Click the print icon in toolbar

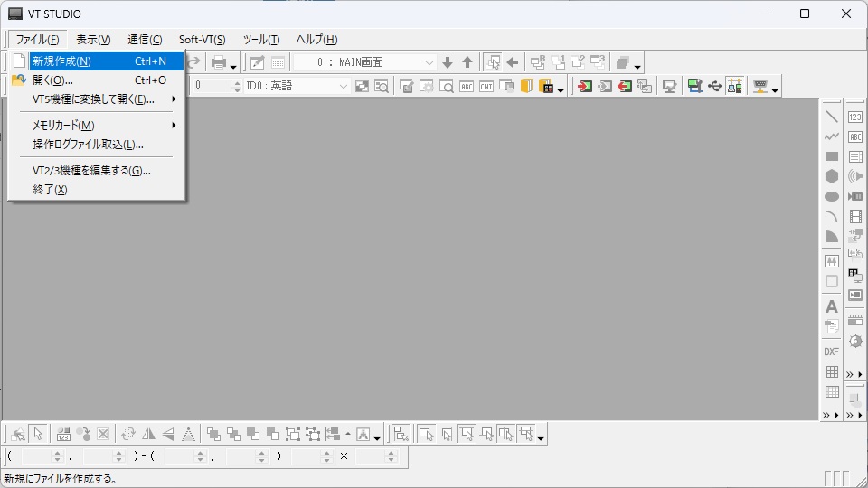point(219,62)
